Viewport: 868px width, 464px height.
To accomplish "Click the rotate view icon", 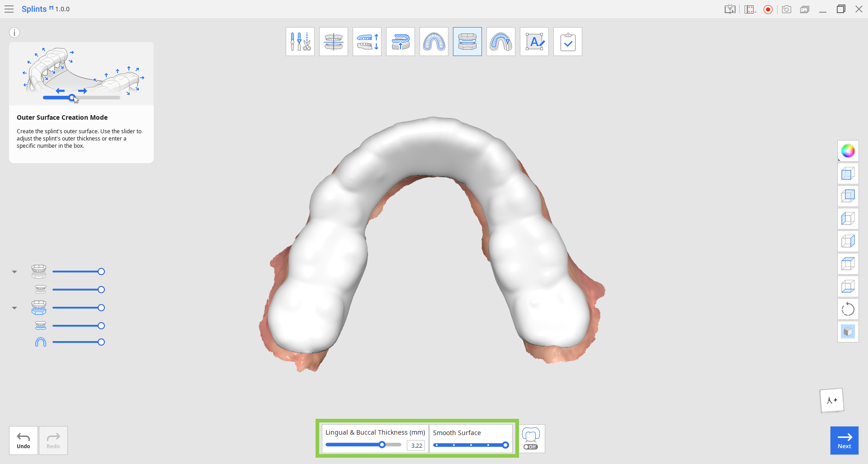I will pos(848,309).
